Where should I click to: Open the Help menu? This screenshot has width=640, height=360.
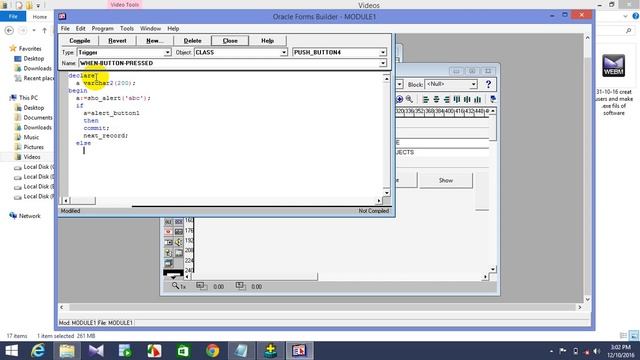[173, 29]
